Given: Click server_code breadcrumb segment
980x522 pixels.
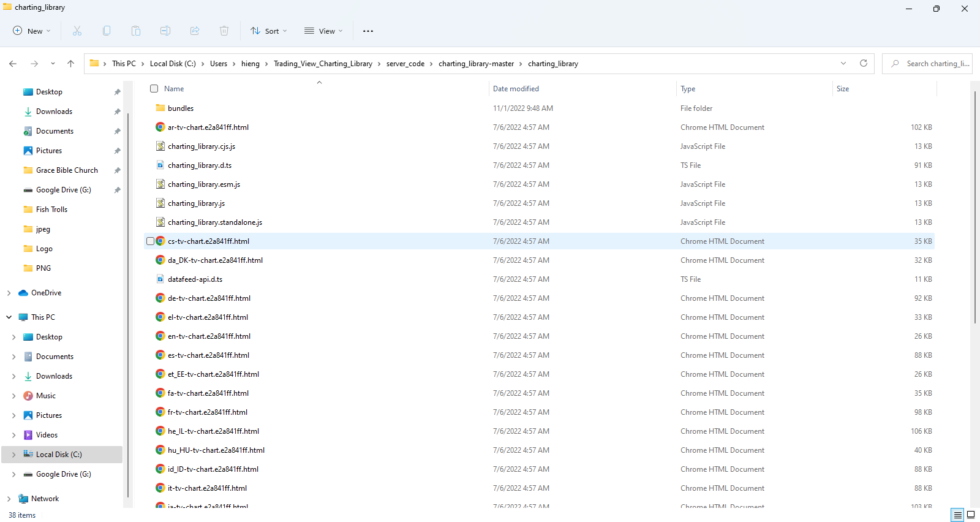Looking at the screenshot, I should tap(405, 64).
